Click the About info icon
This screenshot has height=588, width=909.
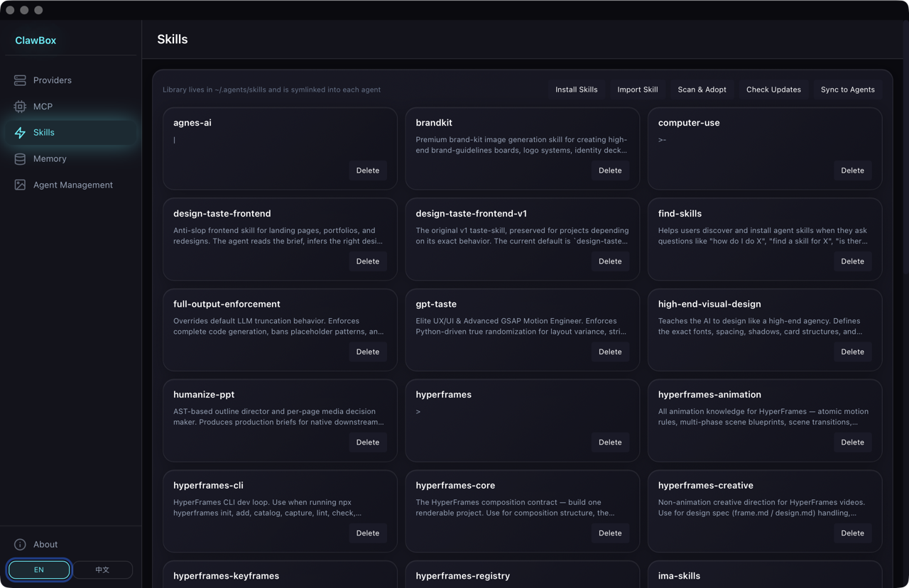point(20,545)
